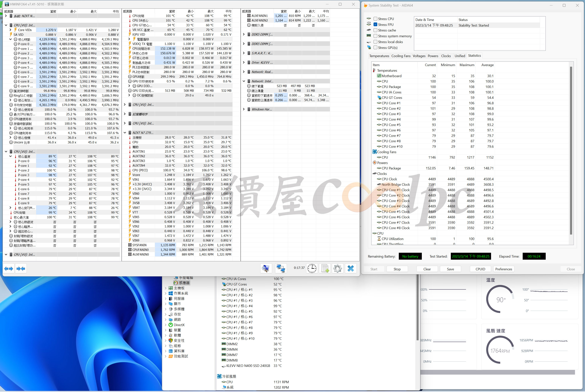The width and height of the screenshot is (585, 392).
Task: Click the AIDA64 flame title icon
Action: (365, 5)
